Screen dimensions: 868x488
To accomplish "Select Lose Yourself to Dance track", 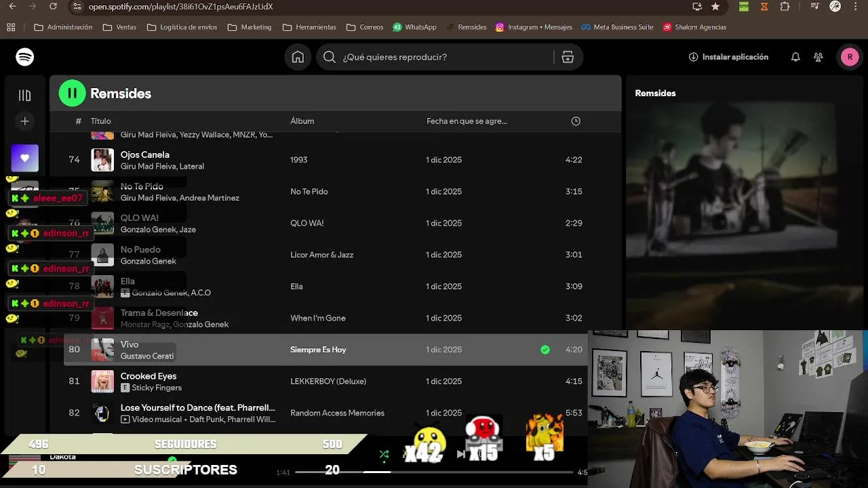I will tap(198, 408).
